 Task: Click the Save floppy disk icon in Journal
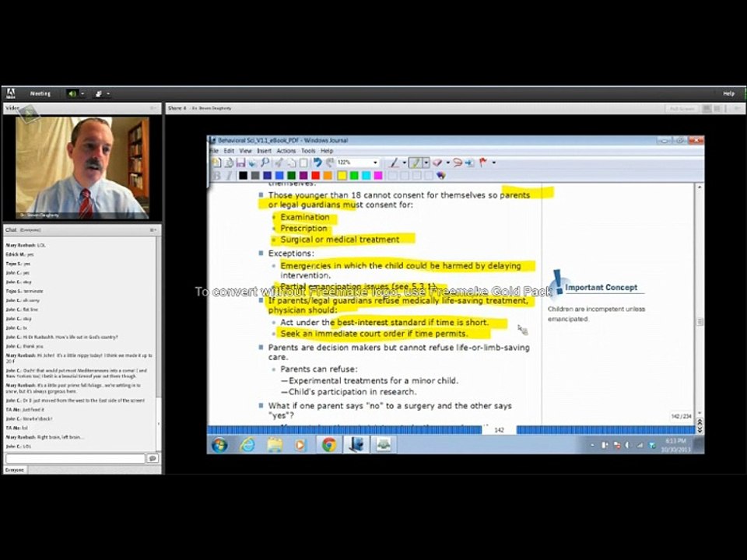pyautogui.click(x=240, y=163)
